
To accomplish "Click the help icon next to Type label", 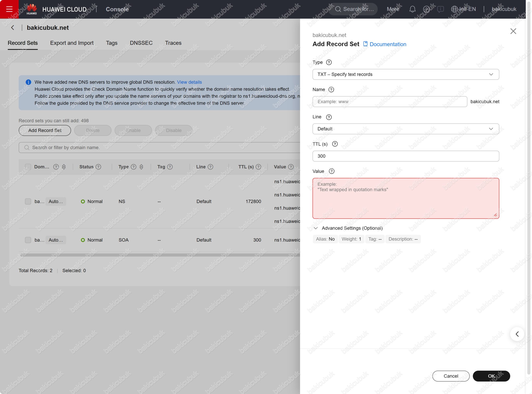I will (x=329, y=62).
